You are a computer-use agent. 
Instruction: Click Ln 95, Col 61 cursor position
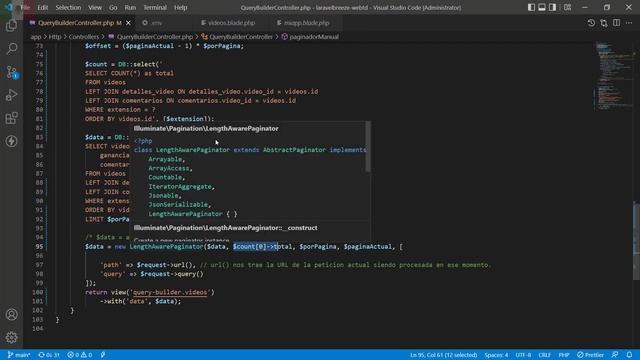[443, 355]
